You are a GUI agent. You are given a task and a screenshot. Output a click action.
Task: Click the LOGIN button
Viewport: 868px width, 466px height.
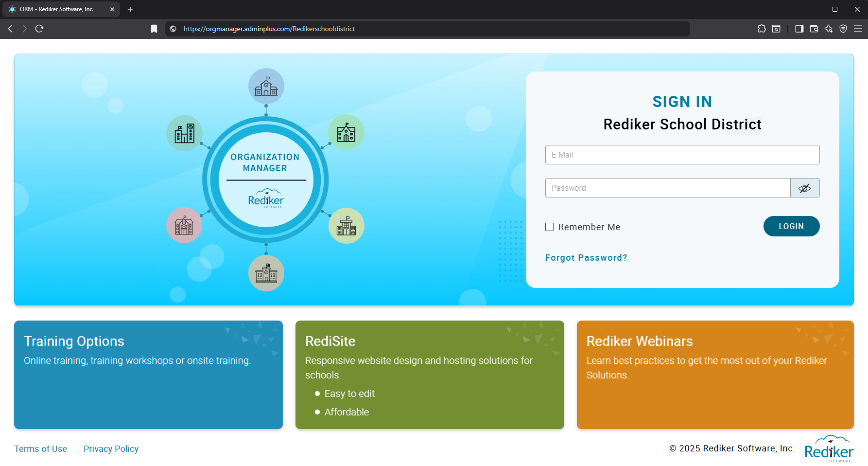pos(791,226)
